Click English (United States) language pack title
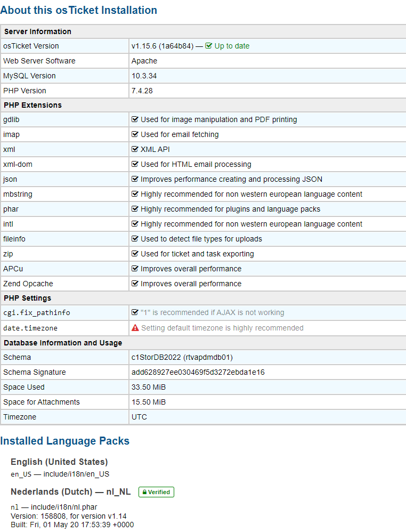 pyautogui.click(x=59, y=462)
